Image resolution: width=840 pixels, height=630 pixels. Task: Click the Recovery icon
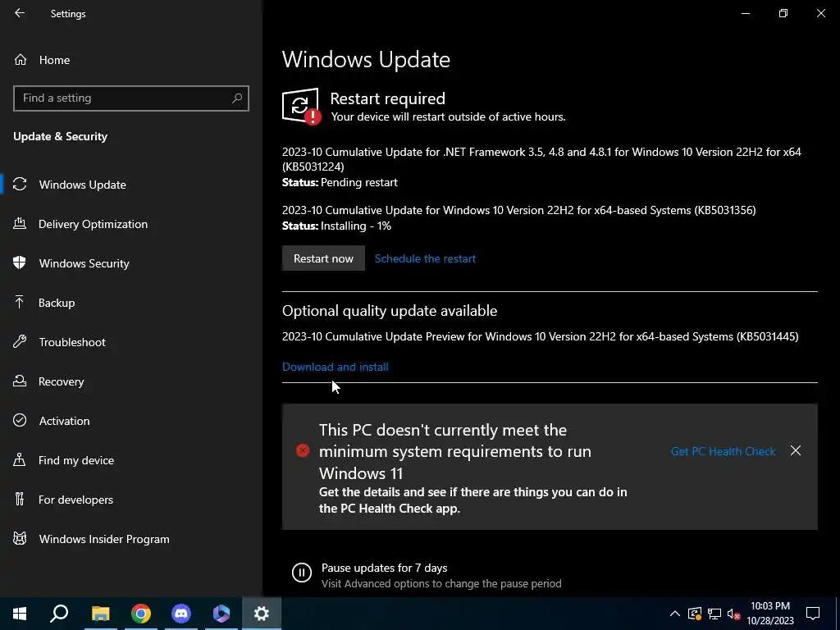pos(20,381)
